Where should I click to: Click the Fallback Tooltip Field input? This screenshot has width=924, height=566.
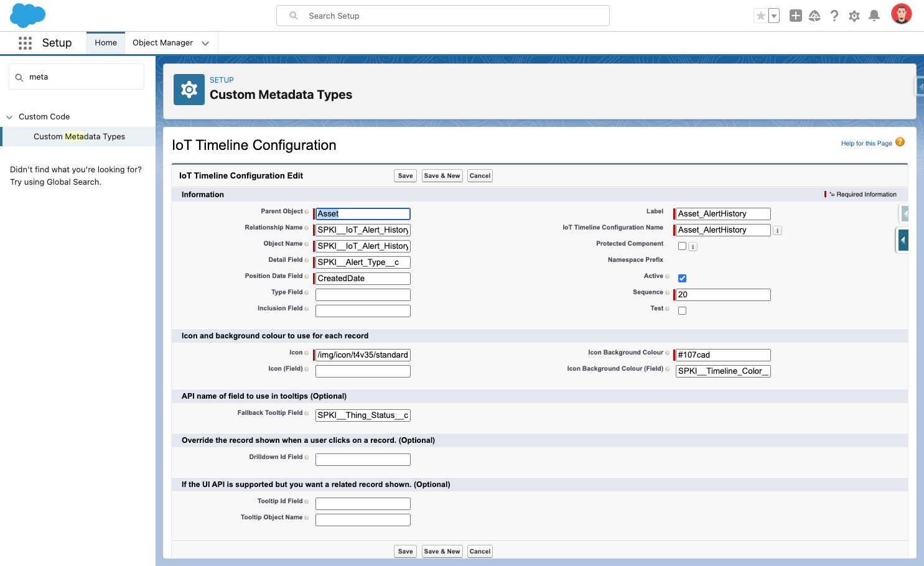tap(363, 415)
